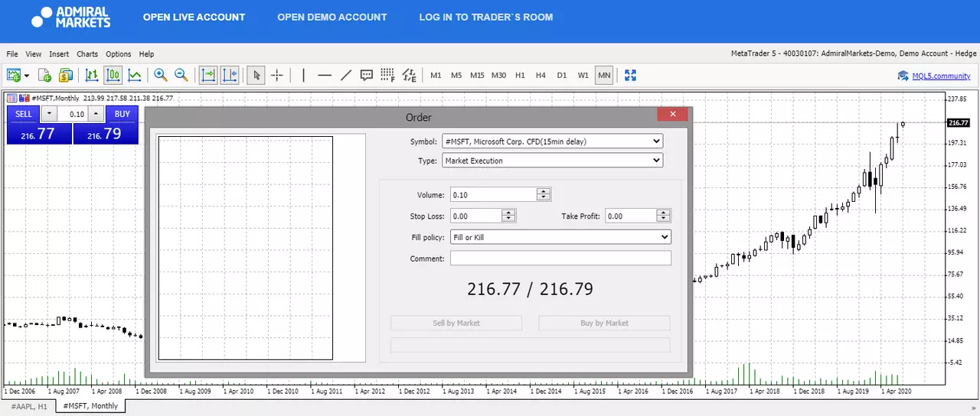The width and height of the screenshot is (980, 416).
Task: Open the File menu
Action: pyautogui.click(x=12, y=54)
